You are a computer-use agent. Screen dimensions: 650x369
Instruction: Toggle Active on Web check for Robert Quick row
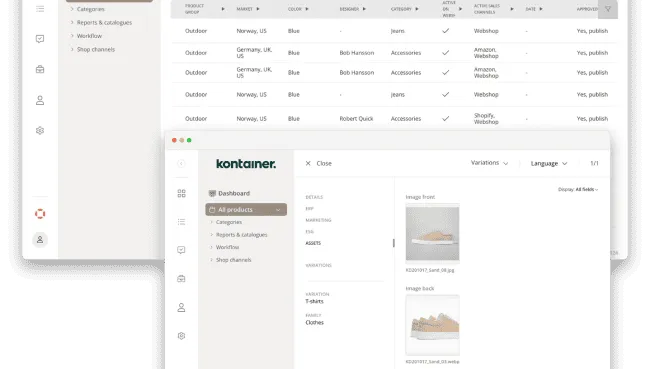click(x=446, y=119)
